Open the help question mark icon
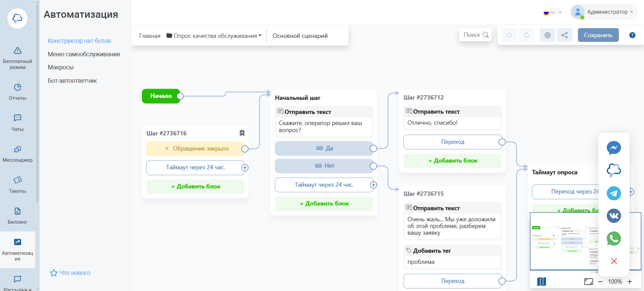This screenshot has height=291, width=644. click(632, 35)
